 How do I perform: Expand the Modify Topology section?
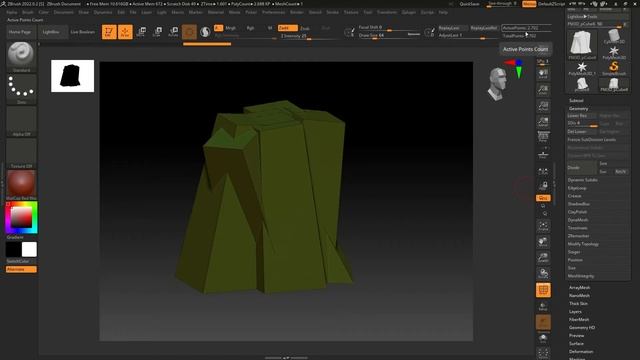[583, 244]
